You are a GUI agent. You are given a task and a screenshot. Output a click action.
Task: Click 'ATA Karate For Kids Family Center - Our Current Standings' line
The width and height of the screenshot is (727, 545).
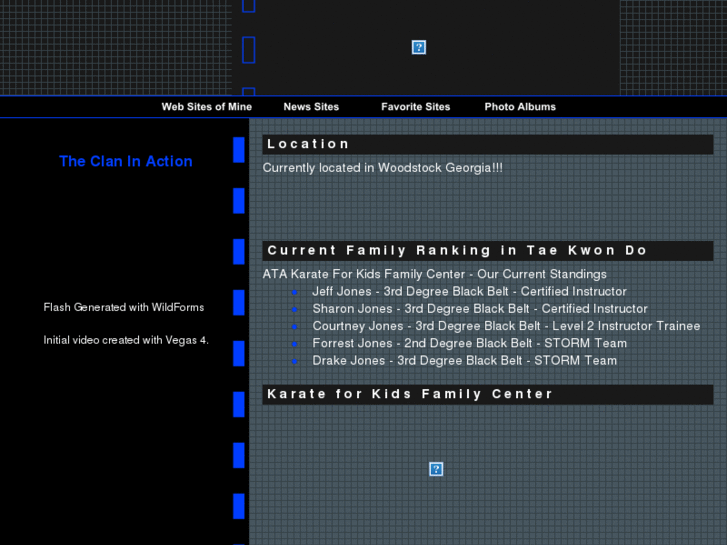[434, 274]
